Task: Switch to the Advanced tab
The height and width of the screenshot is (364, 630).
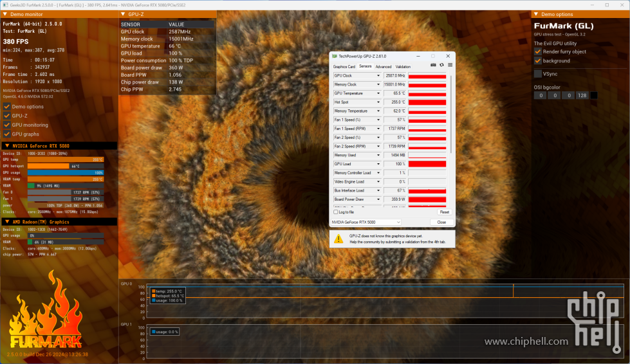Action: pos(384,67)
